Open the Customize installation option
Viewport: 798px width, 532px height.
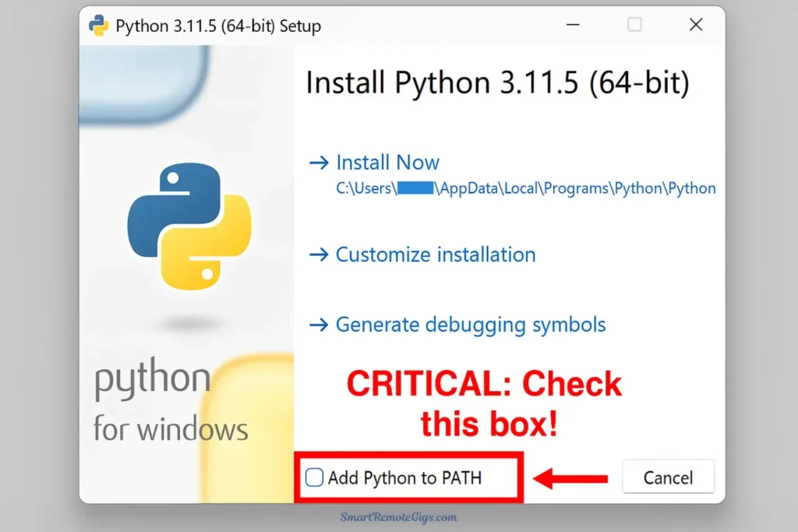(435, 255)
